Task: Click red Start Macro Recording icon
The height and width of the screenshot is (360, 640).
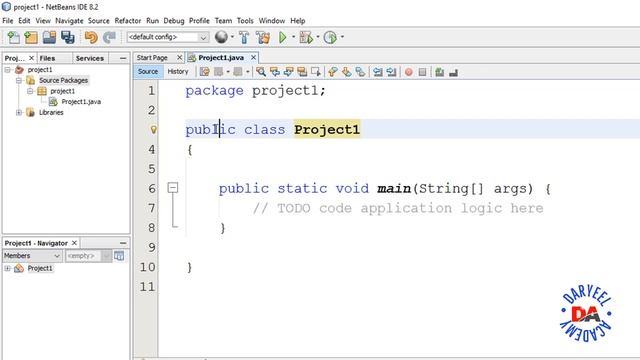Action: coord(409,72)
